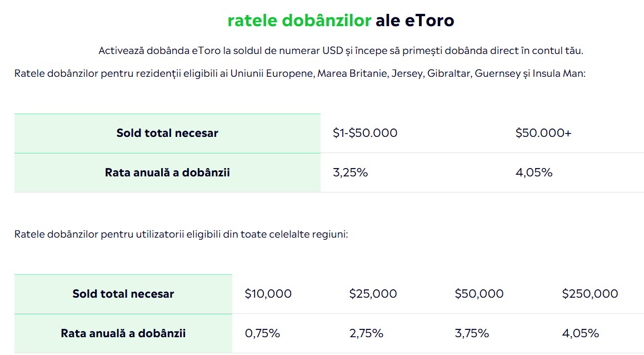Click the "0,75%" interest rate cell
Viewport: 644px width, 355px height.
pyautogui.click(x=262, y=333)
